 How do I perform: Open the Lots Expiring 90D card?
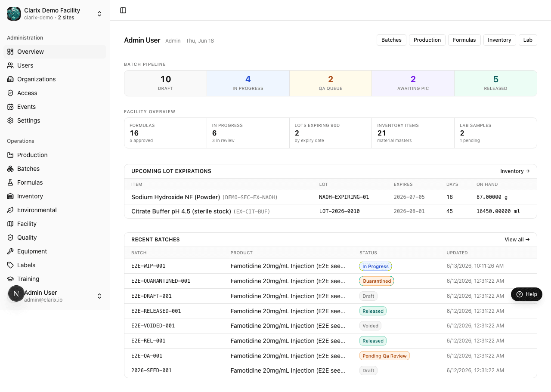[x=331, y=133]
